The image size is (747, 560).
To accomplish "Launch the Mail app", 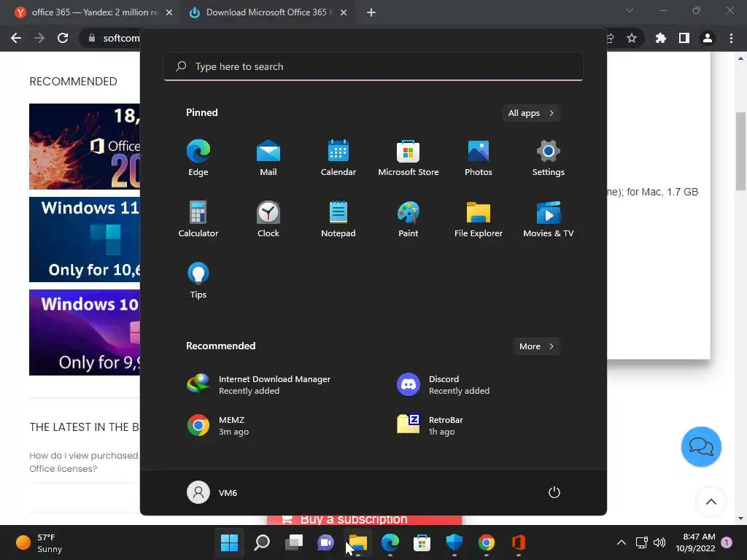I will coord(268,158).
